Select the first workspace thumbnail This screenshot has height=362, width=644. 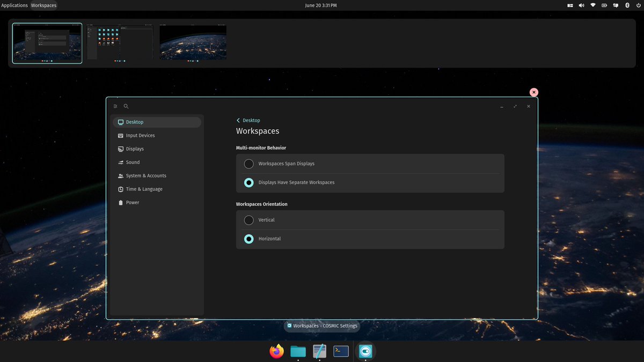(x=47, y=43)
